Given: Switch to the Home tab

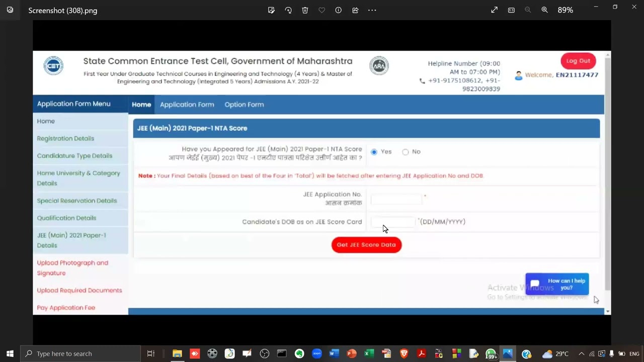Looking at the screenshot, I should tap(141, 105).
